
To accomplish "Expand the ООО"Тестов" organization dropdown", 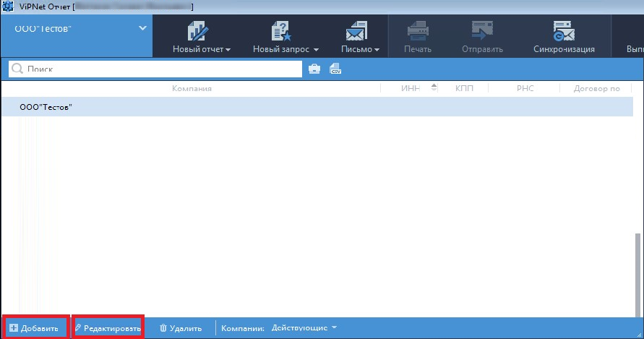I will 142,29.
